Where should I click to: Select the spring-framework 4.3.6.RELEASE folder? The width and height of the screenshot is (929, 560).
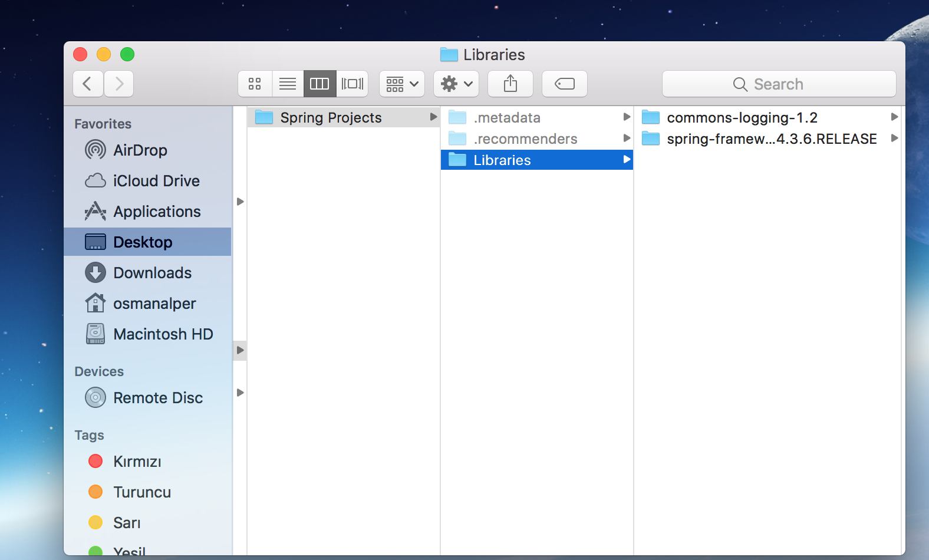click(768, 139)
